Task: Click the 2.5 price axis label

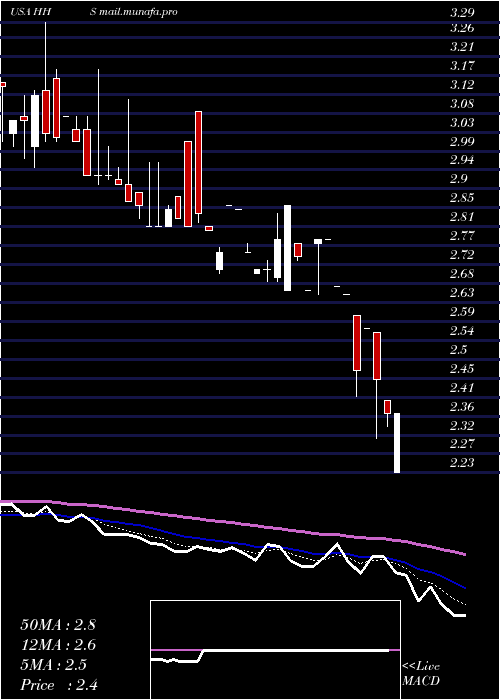Action: [x=458, y=350]
